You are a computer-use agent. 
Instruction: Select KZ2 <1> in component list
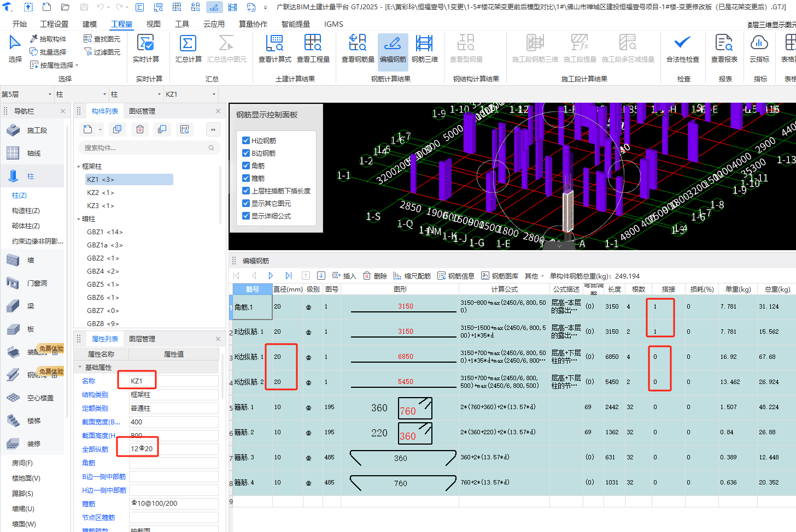pyautogui.click(x=101, y=193)
